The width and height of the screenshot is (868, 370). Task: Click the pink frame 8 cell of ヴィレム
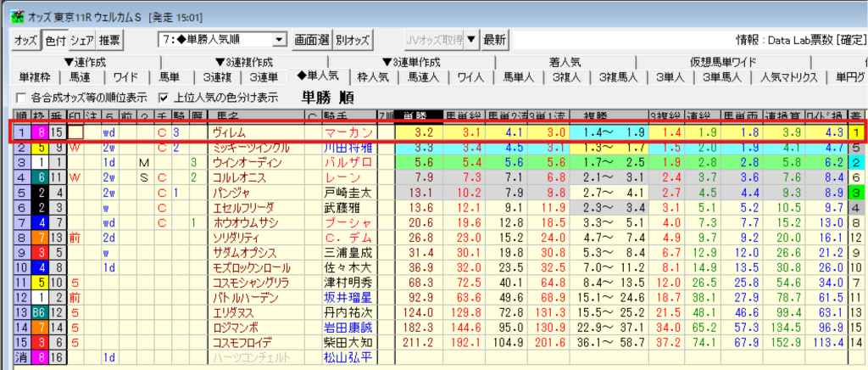40,132
